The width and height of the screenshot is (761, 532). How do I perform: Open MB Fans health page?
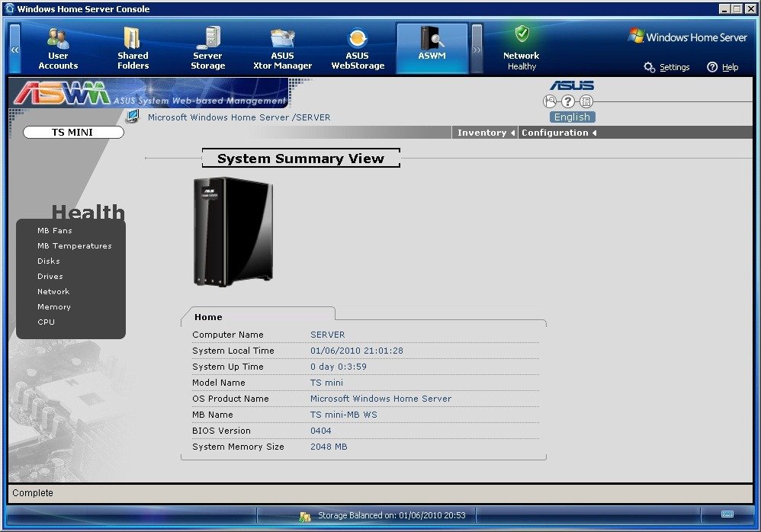pyautogui.click(x=55, y=231)
